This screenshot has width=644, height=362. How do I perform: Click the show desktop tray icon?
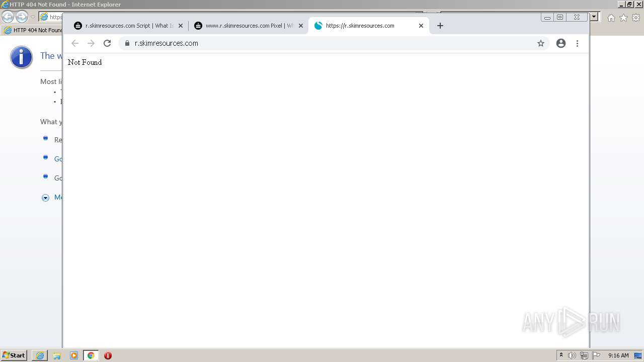click(638, 355)
